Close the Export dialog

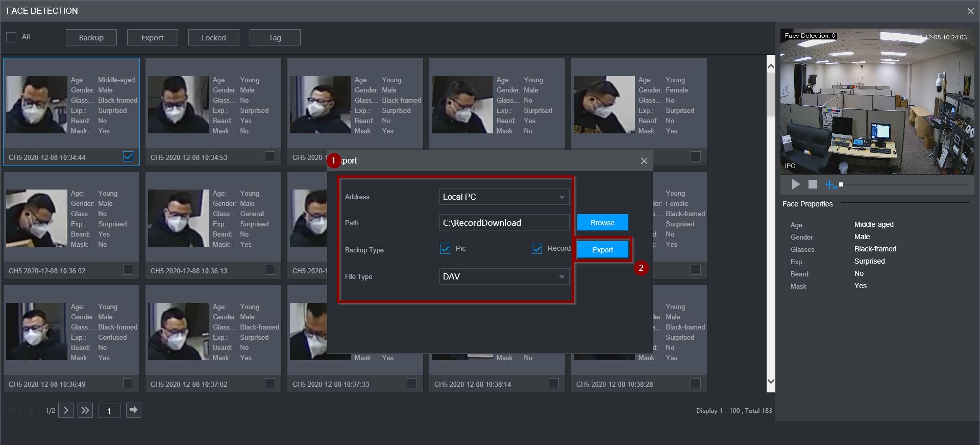[644, 161]
